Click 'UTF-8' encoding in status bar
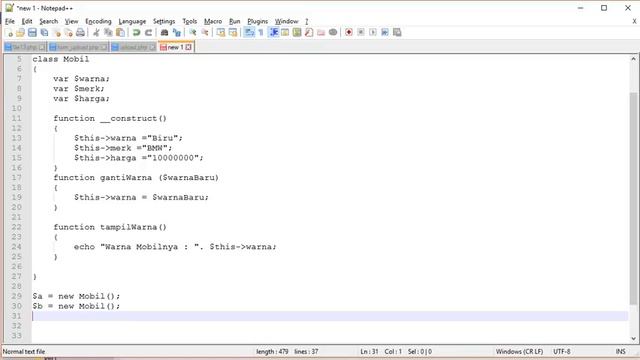The height and width of the screenshot is (360, 640). 562,351
